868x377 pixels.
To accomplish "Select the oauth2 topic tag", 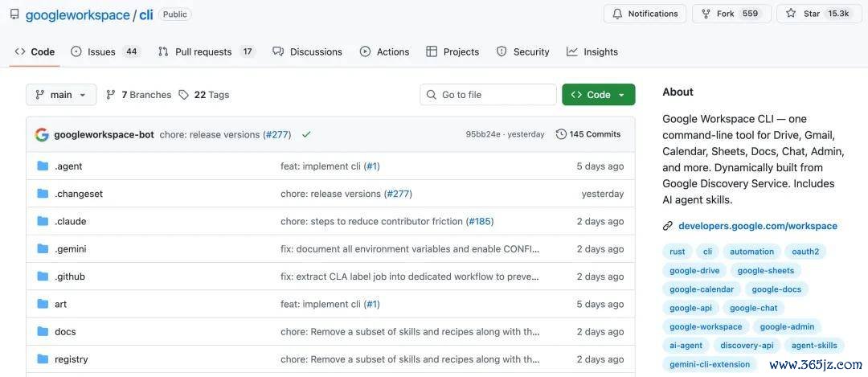I will pyautogui.click(x=805, y=252).
